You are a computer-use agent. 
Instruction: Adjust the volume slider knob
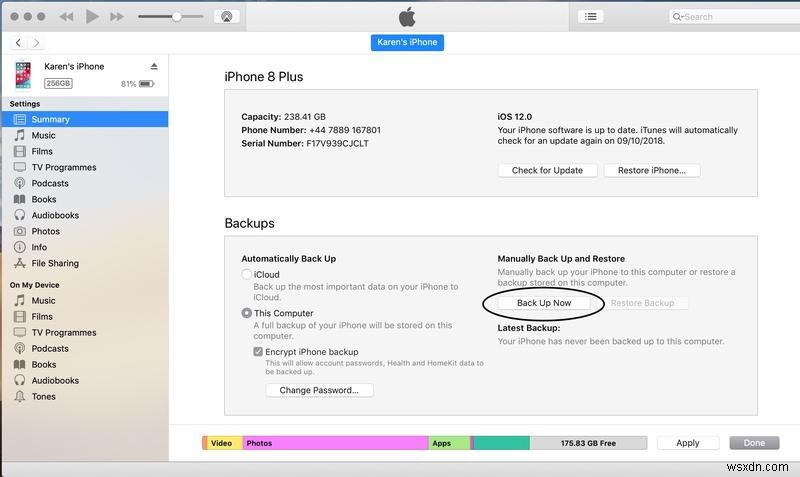click(177, 17)
